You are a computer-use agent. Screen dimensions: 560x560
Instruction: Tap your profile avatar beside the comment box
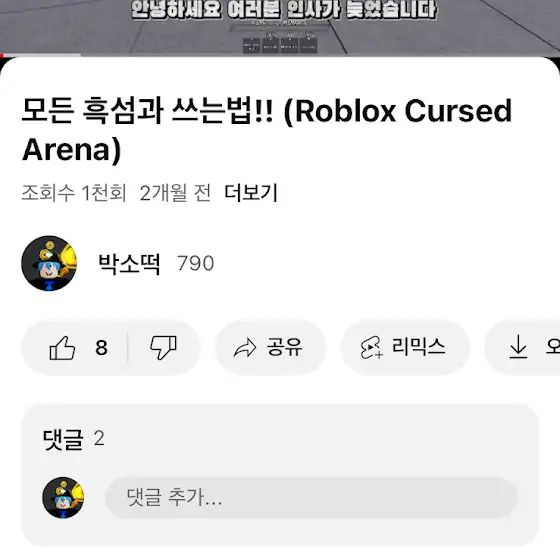tap(63, 498)
